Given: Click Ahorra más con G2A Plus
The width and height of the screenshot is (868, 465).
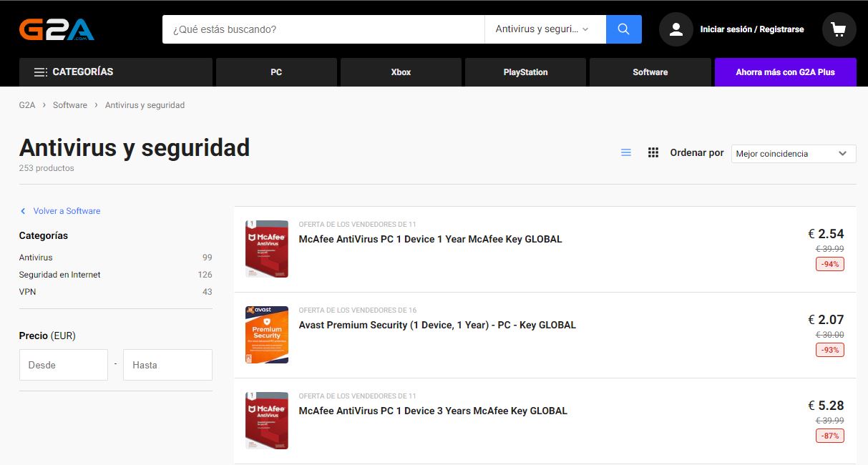Looking at the screenshot, I should [786, 72].
